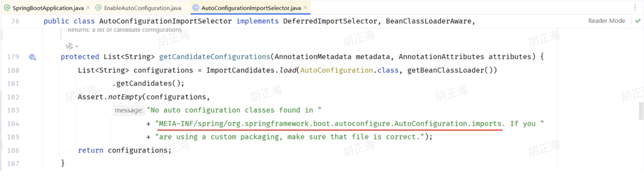Click the 'Returns: a list of candidate' doc text

[124, 30]
